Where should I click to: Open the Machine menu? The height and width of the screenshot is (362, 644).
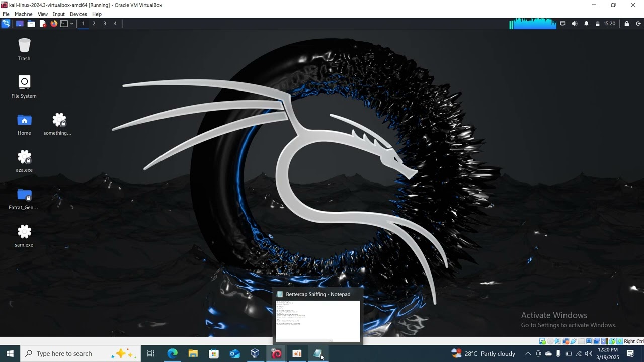pos(23,14)
